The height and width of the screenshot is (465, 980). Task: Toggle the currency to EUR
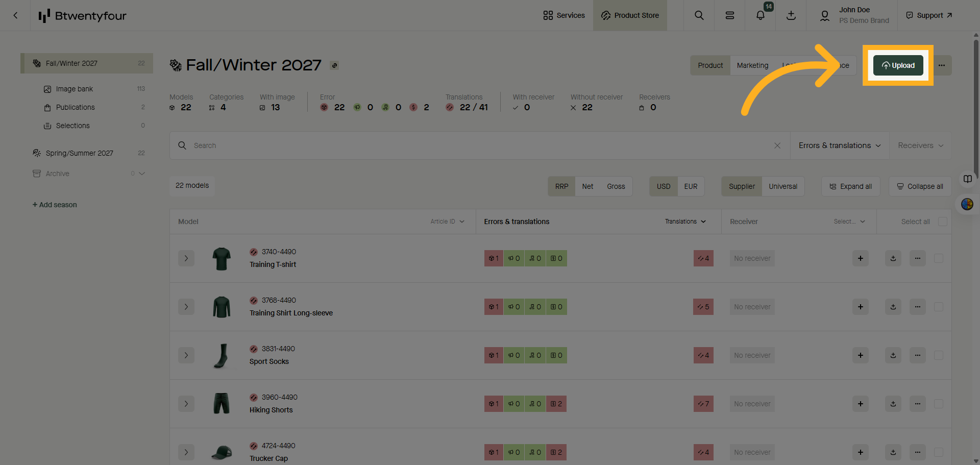click(x=690, y=186)
